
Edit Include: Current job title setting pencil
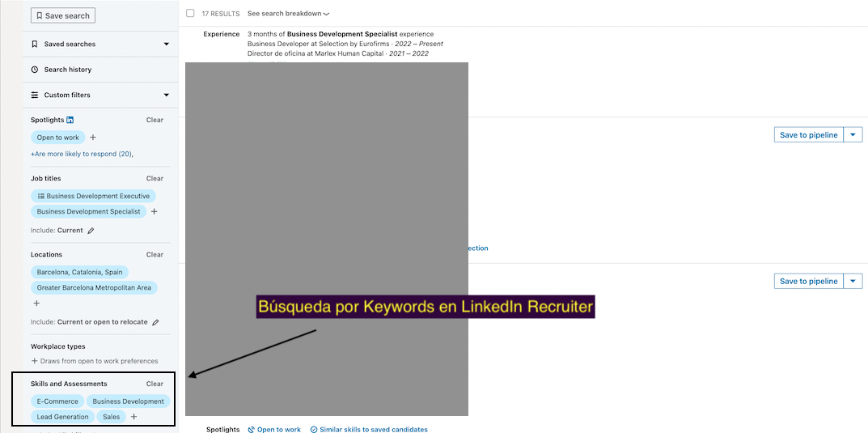click(x=91, y=231)
